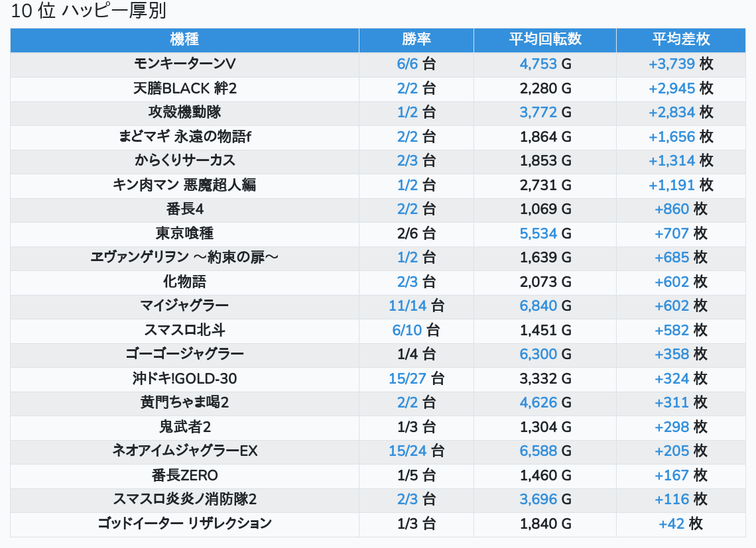Open the 3,772 spins link for 攻殻機動隊
This screenshot has height=548, width=756.
538,113
